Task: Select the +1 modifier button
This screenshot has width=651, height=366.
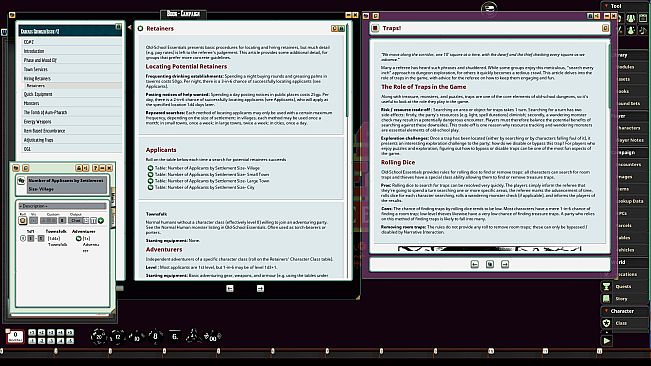Action: coord(32,332)
